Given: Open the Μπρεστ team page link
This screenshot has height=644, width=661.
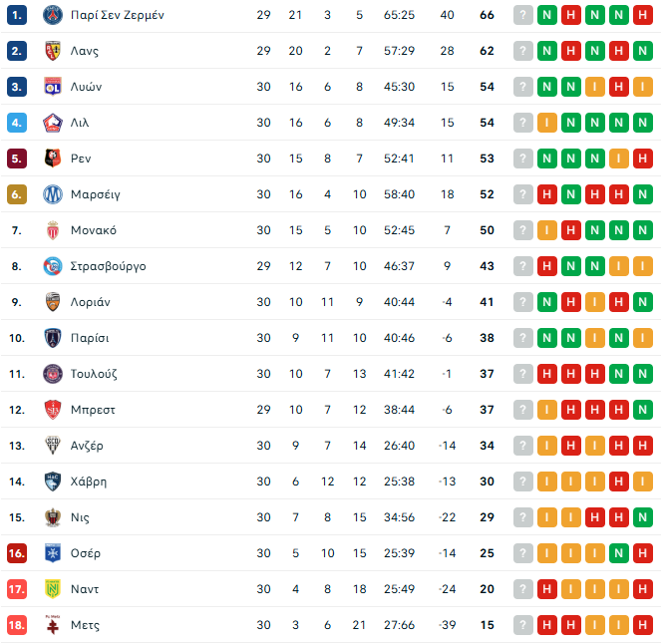Looking at the screenshot, I should tap(92, 410).
